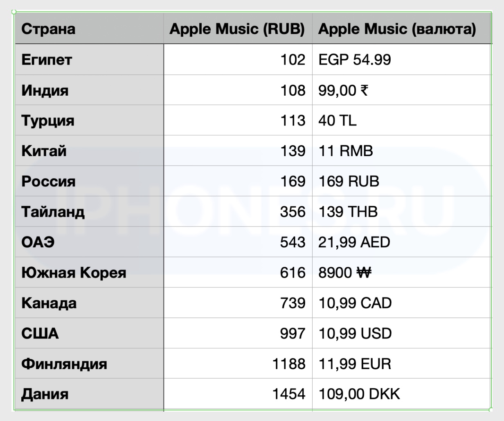The image size is (504, 421).
Task: Click the Турция row cell
Action: tap(48, 121)
